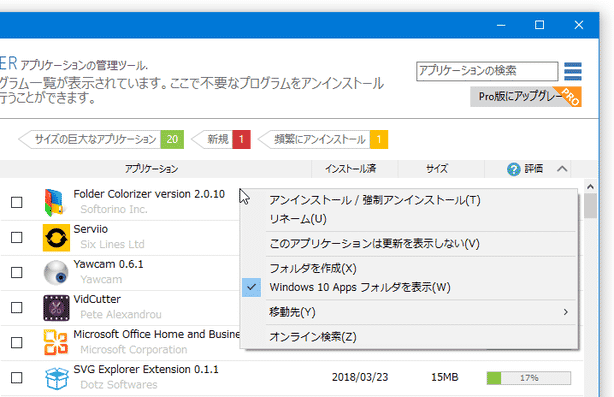
Task: Select Microsoft Office Home and Business text
Action: [x=157, y=334]
